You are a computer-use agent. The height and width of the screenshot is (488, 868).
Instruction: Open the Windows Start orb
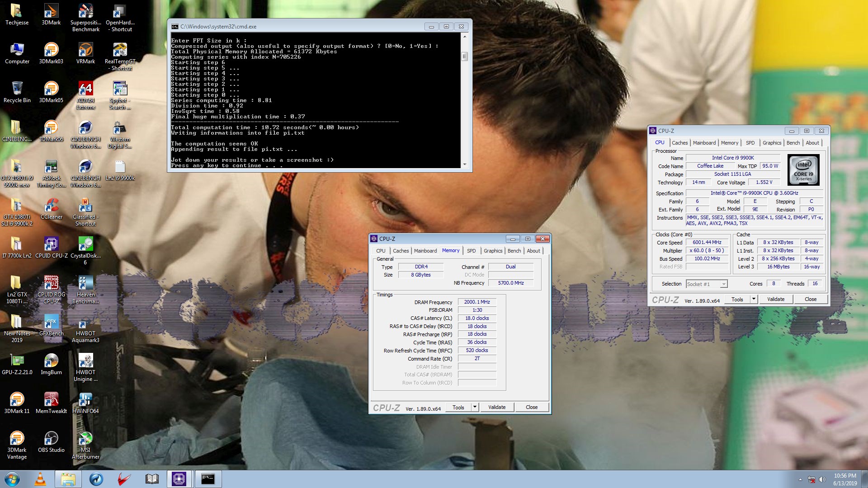[12, 479]
